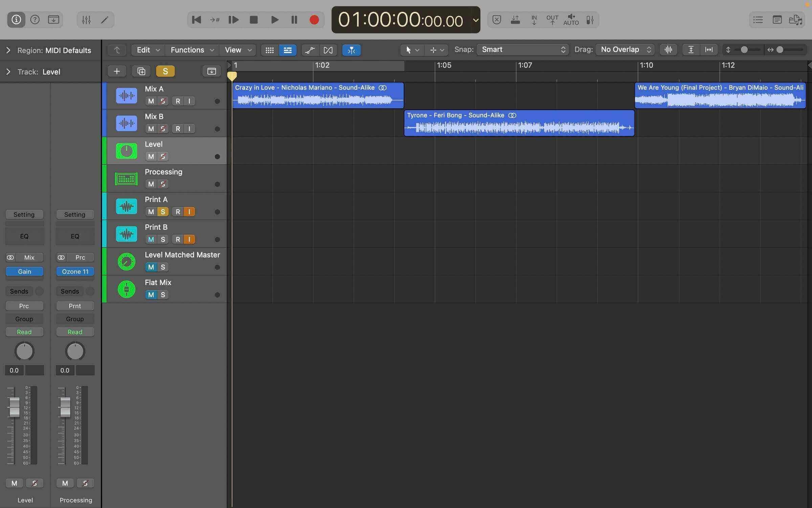
Task: Open the Note Pads icon
Action: (x=777, y=20)
